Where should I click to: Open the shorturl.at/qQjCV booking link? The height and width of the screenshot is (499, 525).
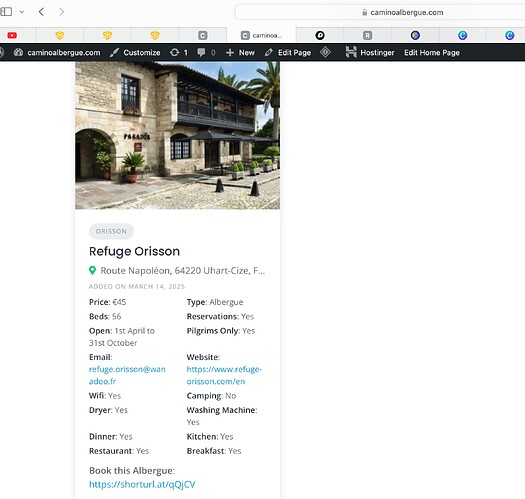tap(142, 484)
